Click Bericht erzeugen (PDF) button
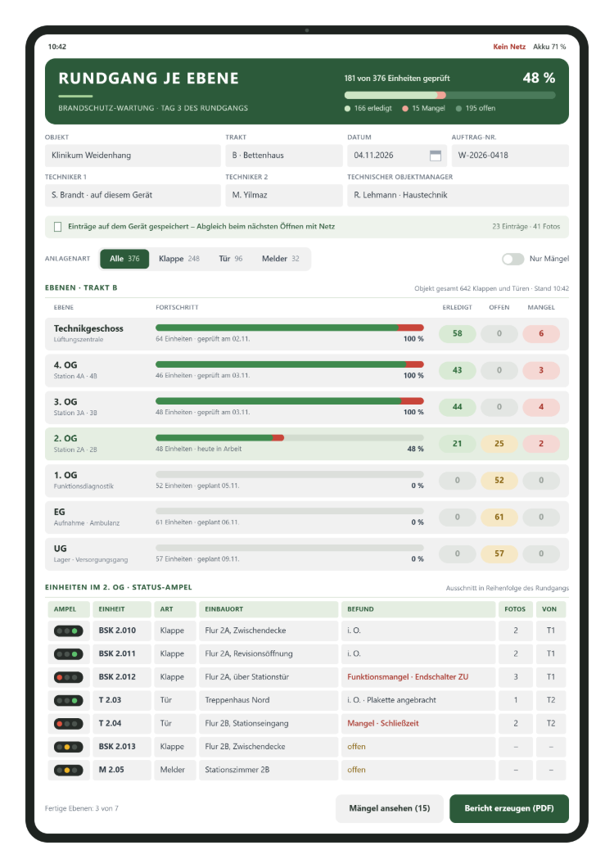 509,808
